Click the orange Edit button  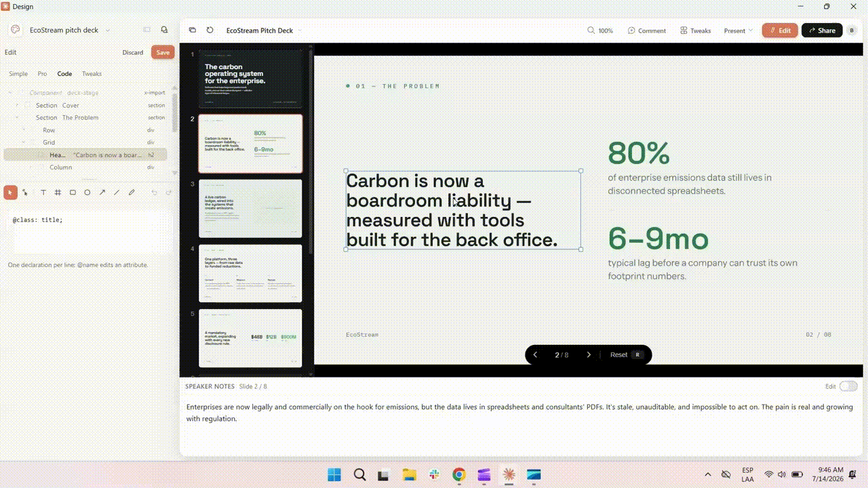click(780, 30)
